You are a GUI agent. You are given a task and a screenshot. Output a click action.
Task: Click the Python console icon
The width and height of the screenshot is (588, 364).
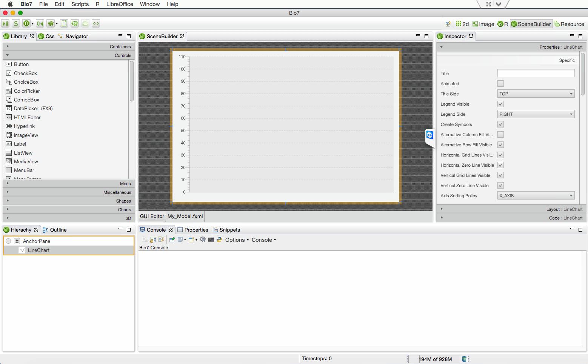(x=219, y=240)
